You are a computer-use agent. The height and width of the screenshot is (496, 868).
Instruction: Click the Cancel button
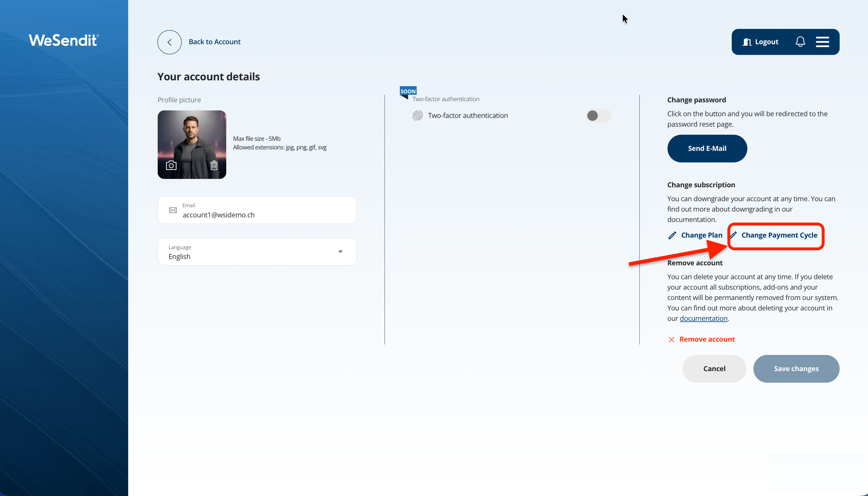(x=714, y=369)
